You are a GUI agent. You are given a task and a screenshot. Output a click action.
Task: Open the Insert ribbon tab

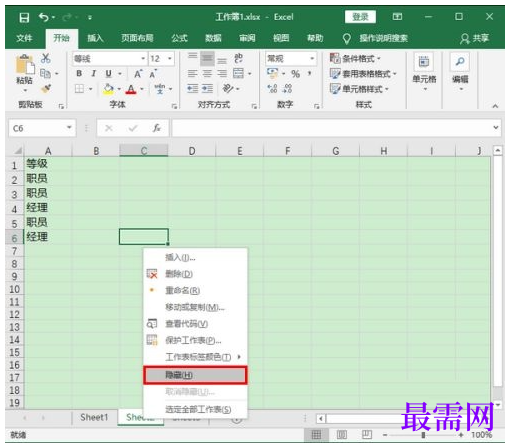95,38
